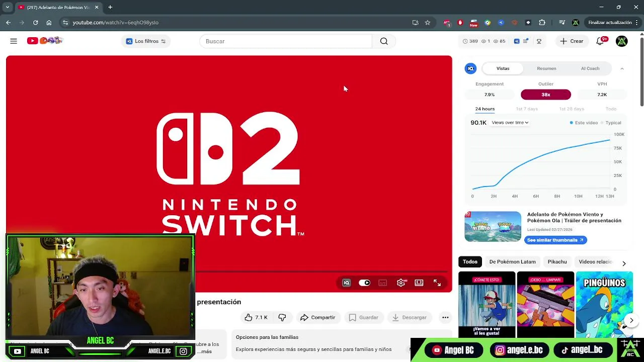Image resolution: width=644 pixels, height=362 pixels.
Task: Click the Guardar save button
Action: pos(363,317)
